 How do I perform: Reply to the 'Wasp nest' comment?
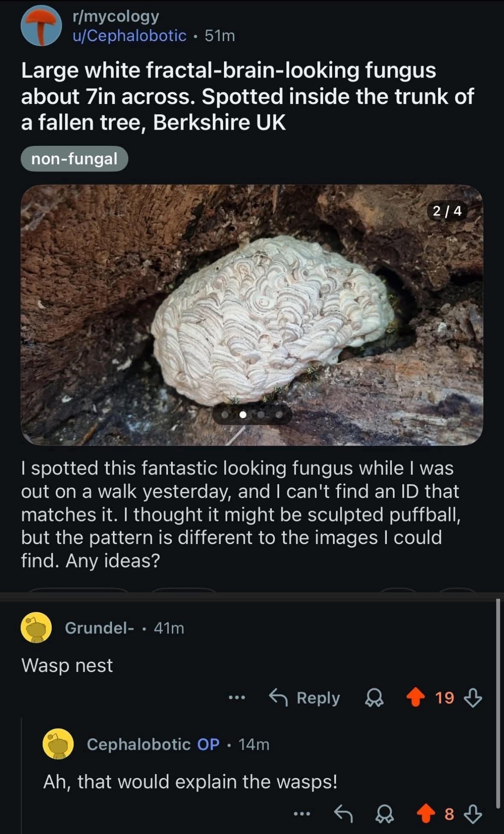(x=304, y=698)
